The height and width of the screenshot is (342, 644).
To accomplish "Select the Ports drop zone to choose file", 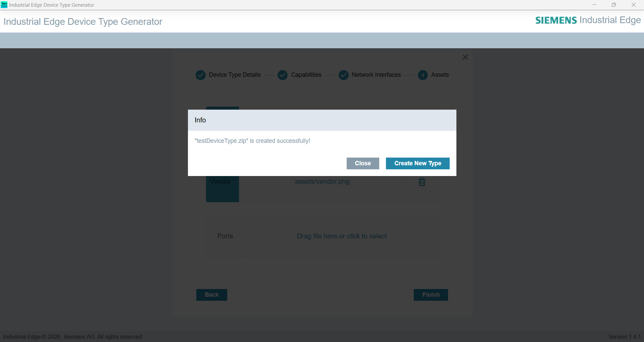I will 342,236.
